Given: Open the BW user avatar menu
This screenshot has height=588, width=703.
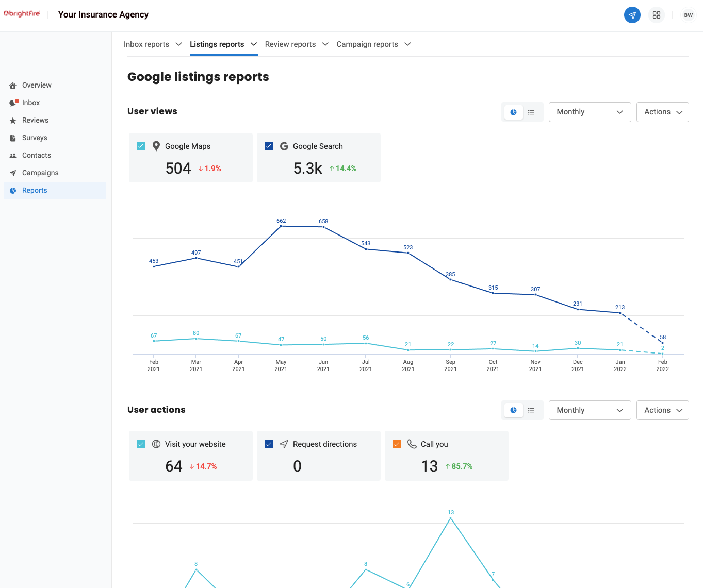Looking at the screenshot, I should [688, 15].
